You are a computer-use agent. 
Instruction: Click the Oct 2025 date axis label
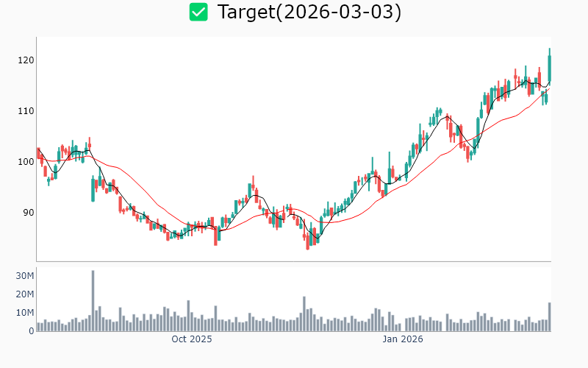[x=191, y=339]
